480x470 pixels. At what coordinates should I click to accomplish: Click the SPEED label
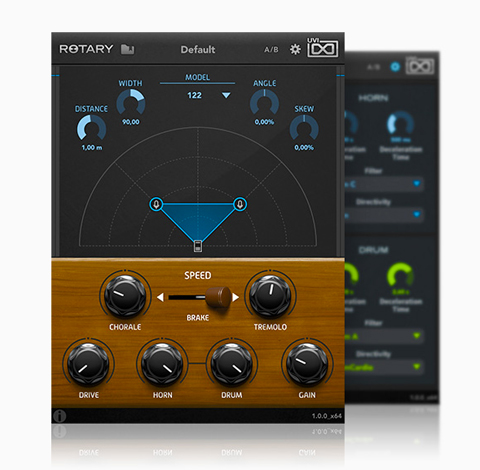point(198,275)
